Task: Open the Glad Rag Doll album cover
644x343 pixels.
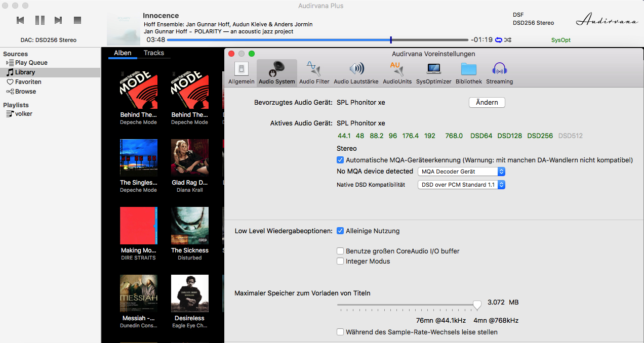Action: [190, 158]
